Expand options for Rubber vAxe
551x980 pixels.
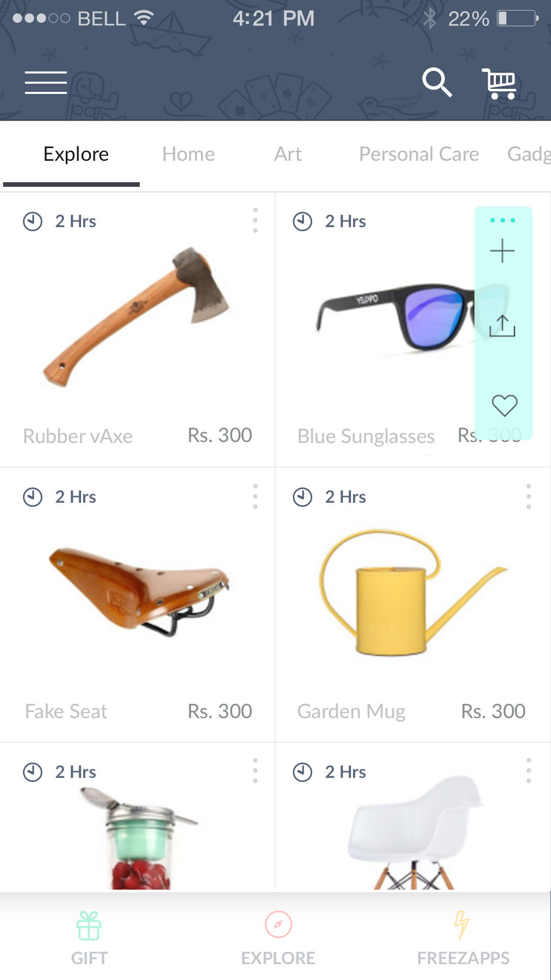[255, 220]
